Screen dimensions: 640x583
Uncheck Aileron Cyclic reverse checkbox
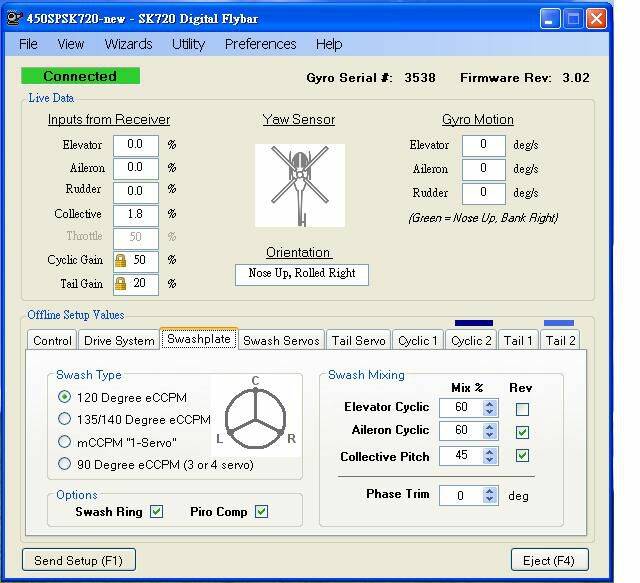click(x=522, y=432)
